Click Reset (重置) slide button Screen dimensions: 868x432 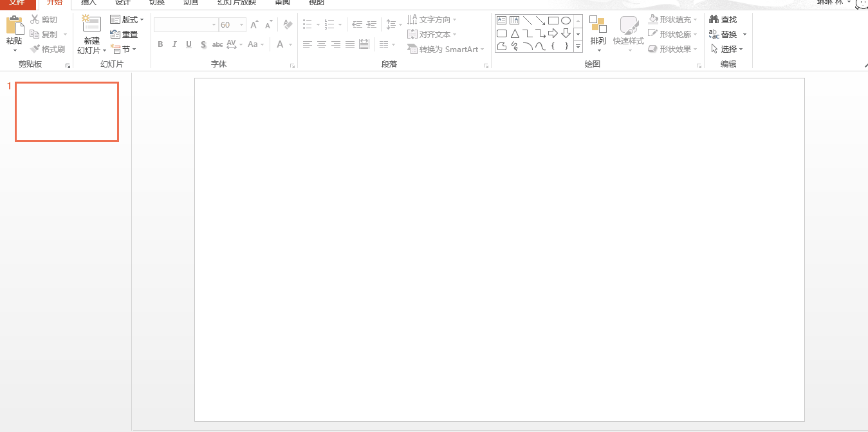124,35
